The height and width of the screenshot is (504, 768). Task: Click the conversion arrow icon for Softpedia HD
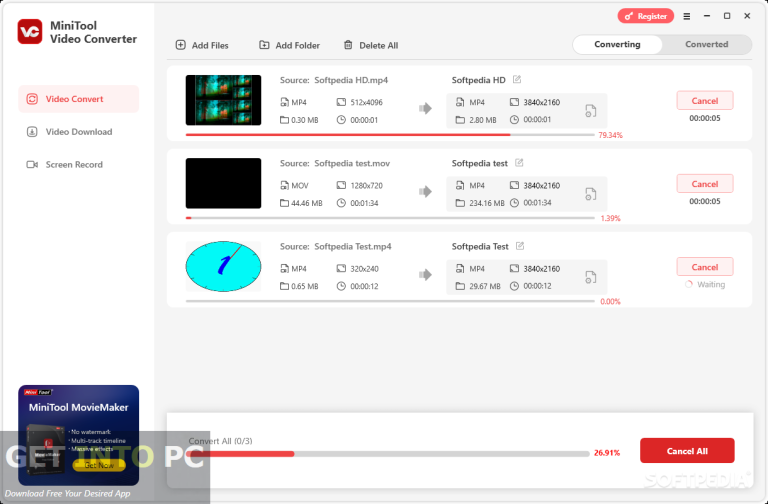pos(425,108)
